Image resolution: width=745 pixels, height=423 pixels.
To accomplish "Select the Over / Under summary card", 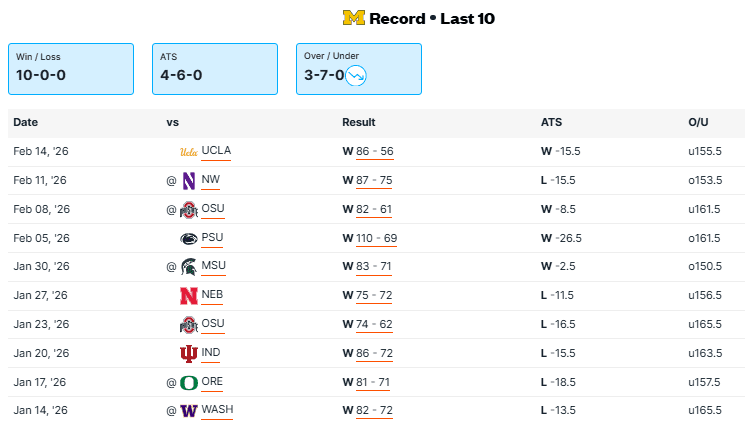I will 358,69.
